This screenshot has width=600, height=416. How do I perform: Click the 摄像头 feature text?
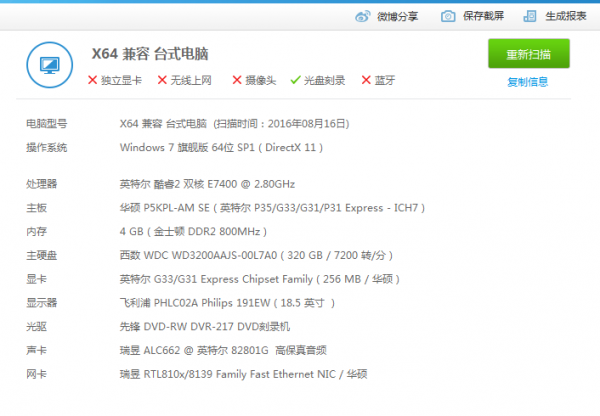[261, 80]
